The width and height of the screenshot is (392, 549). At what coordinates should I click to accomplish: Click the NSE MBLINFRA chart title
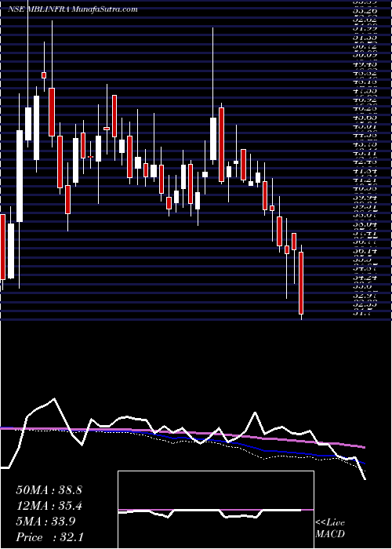[72, 9]
